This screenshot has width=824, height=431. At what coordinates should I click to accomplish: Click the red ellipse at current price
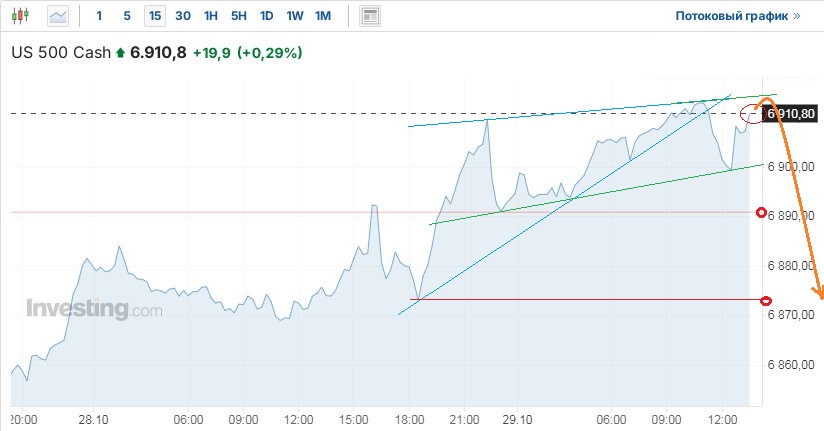[x=751, y=115]
